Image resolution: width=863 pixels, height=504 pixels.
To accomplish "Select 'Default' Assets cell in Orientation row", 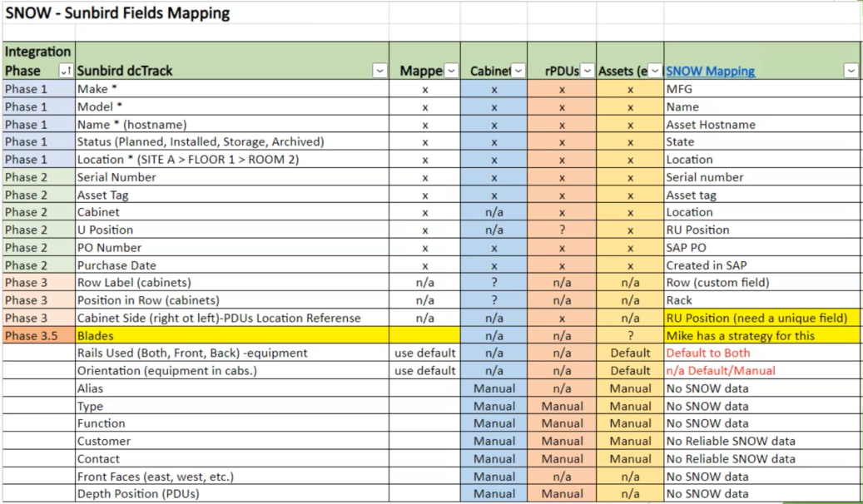I will click(x=630, y=370).
